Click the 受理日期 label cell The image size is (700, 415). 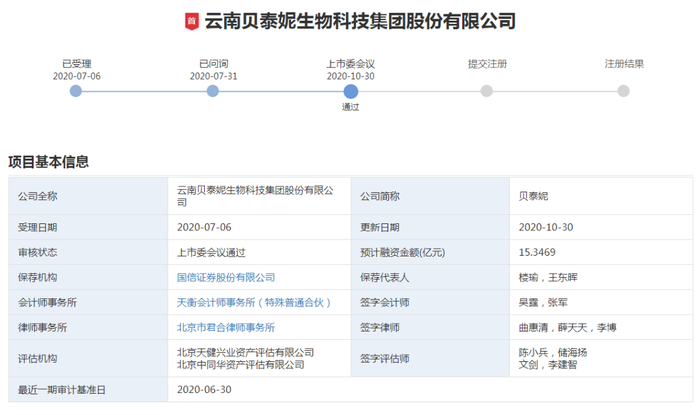[88, 227]
